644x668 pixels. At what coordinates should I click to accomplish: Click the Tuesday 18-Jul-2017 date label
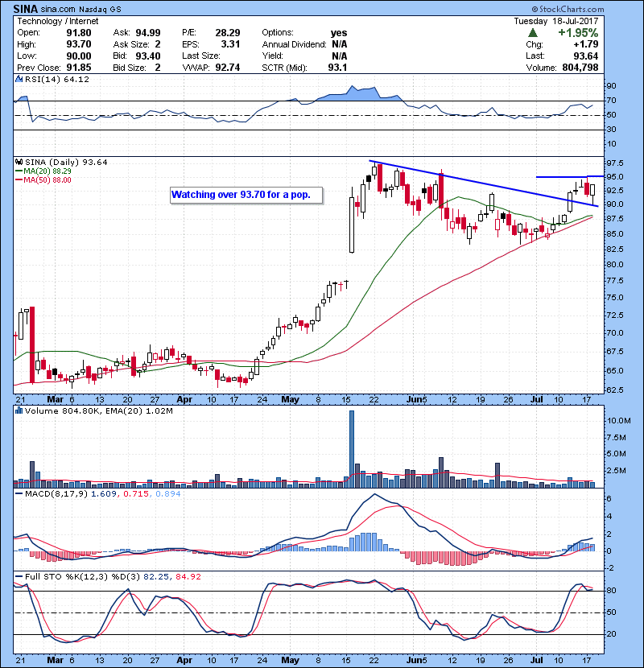coord(555,21)
